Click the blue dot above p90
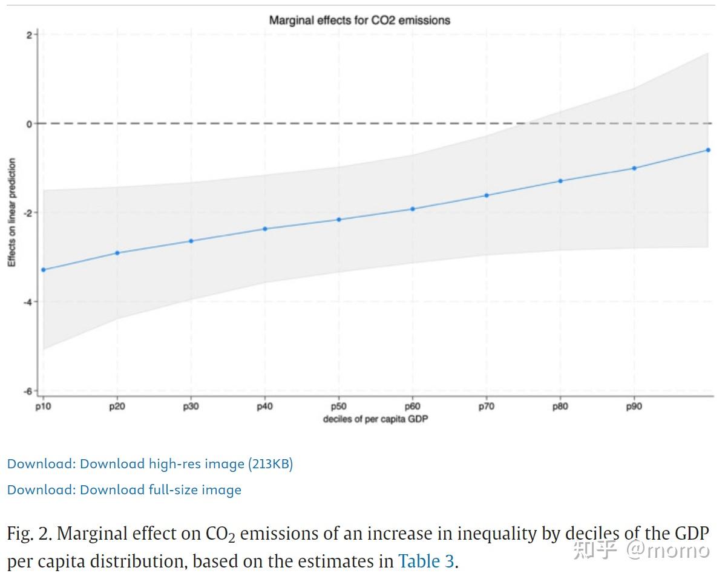Viewport: 728px width, 579px height. click(634, 168)
